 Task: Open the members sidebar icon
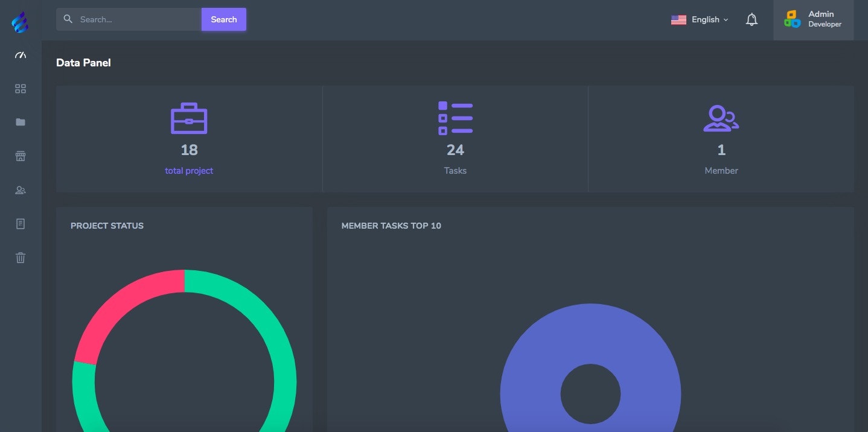click(21, 190)
